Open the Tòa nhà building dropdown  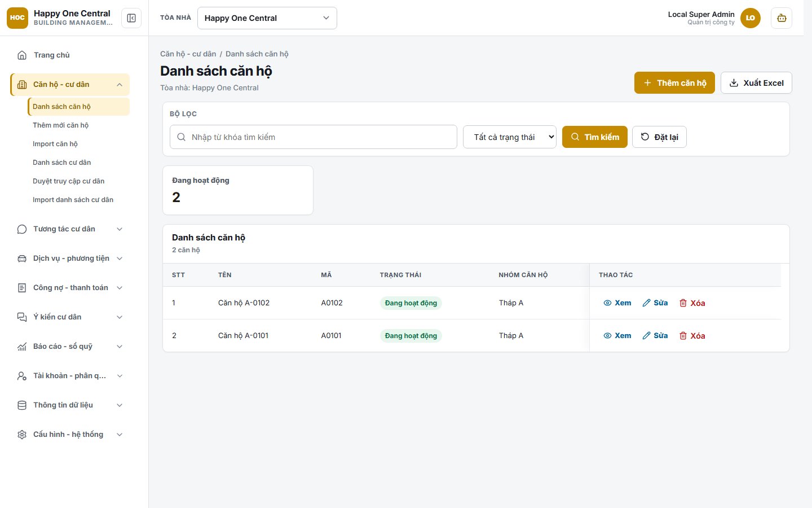(267, 18)
